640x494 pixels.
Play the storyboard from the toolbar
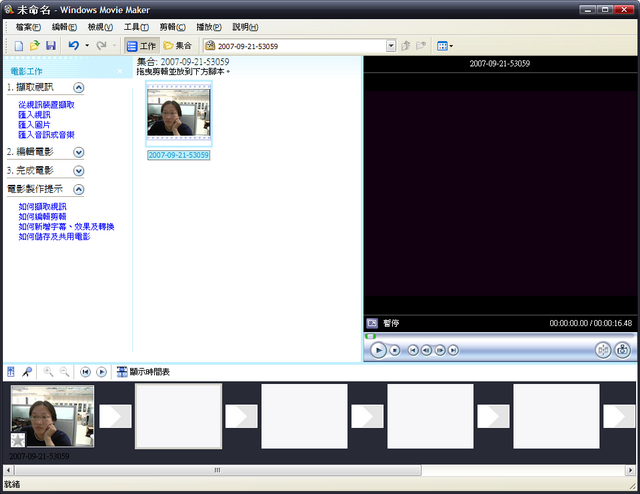click(x=102, y=372)
